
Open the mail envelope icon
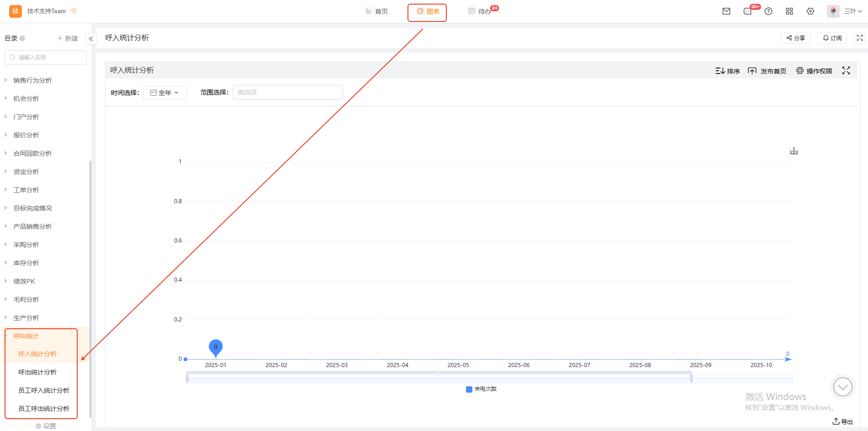726,11
